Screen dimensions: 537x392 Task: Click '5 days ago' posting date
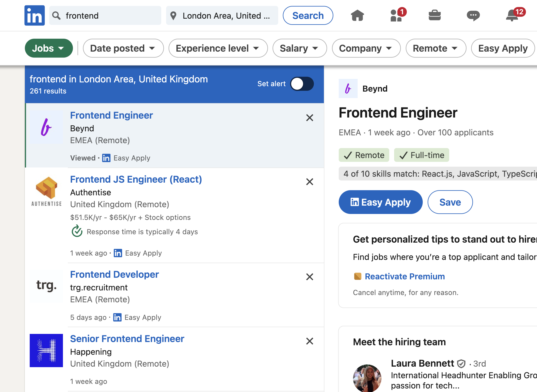pos(88,317)
